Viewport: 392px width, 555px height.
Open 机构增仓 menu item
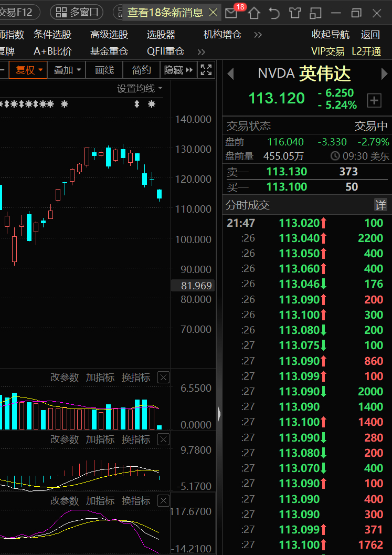click(x=222, y=35)
